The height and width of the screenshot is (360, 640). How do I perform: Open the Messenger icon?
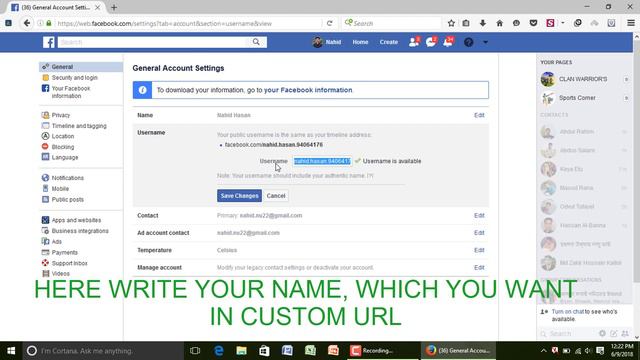coord(431,42)
